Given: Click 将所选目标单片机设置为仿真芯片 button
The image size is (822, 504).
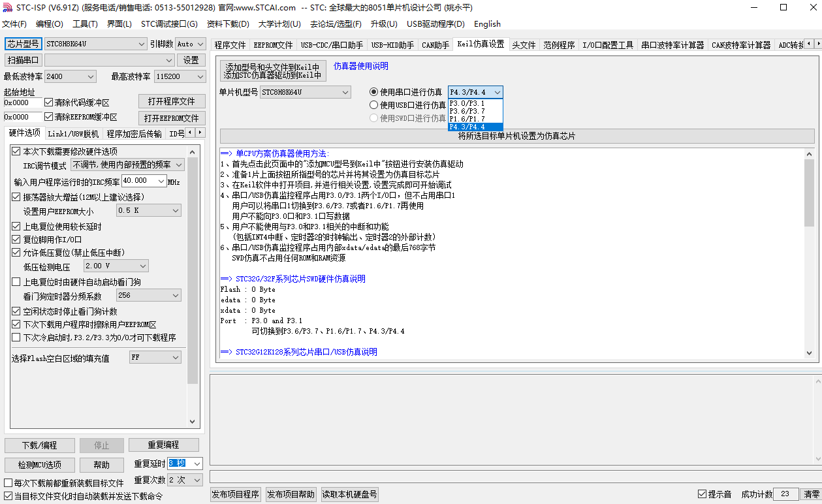Looking at the screenshot, I should point(517,136).
